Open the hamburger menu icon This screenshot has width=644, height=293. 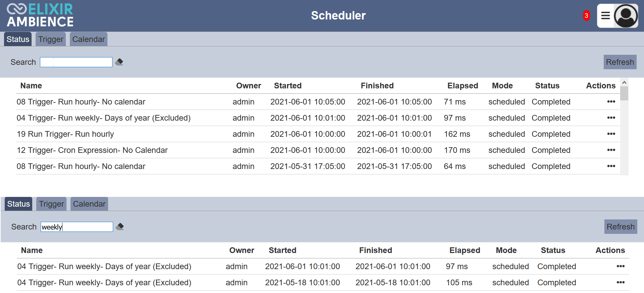(x=605, y=15)
